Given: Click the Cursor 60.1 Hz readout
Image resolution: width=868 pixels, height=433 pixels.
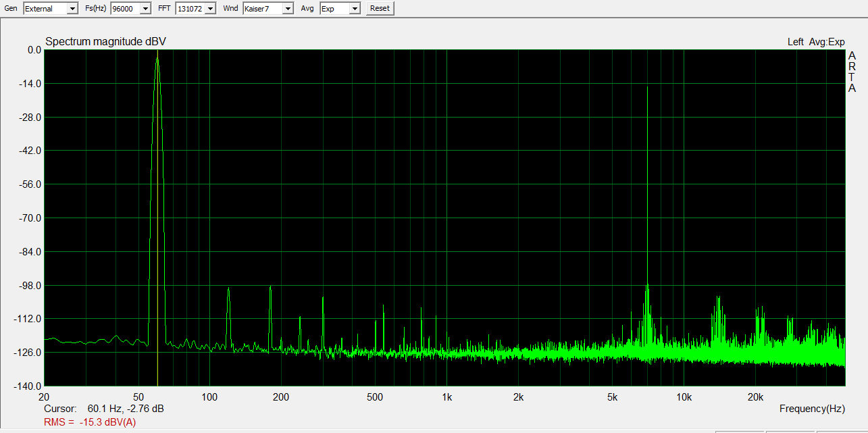Looking at the screenshot, I should tap(104, 409).
